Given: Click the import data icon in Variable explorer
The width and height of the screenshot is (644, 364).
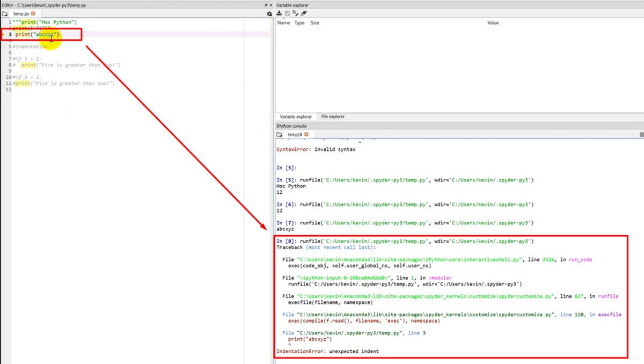Looking at the screenshot, I should click(x=279, y=13).
